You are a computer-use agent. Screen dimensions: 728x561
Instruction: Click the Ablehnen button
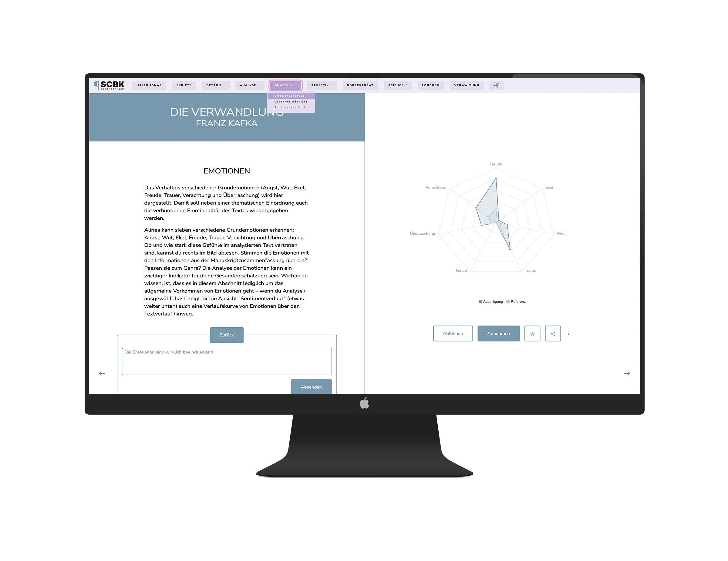tap(454, 333)
